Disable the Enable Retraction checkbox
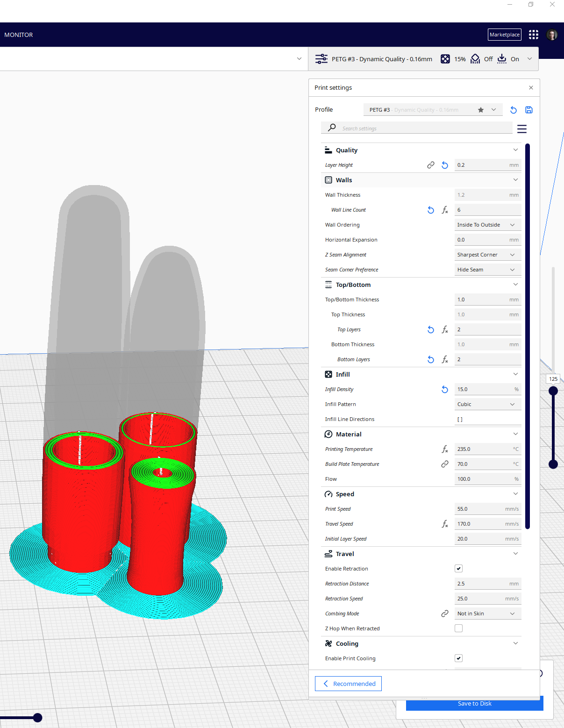 [458, 569]
